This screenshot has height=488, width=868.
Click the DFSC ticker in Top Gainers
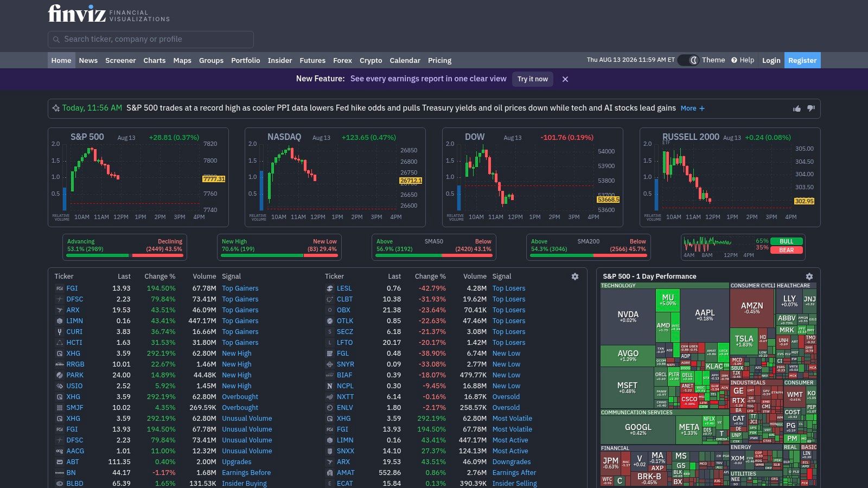click(x=75, y=299)
